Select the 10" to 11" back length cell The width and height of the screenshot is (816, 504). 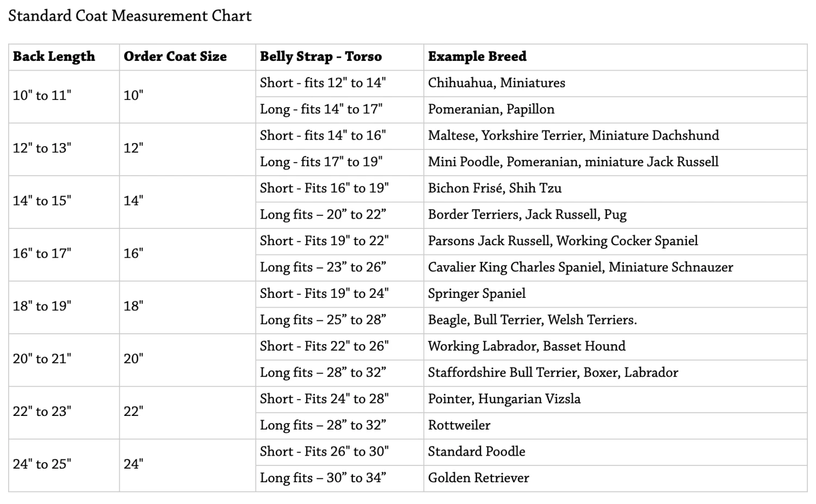coord(42,96)
